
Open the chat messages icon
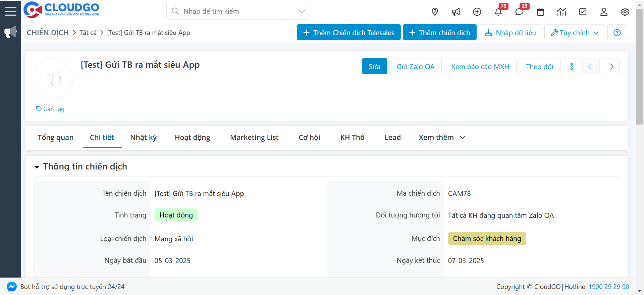(519, 12)
